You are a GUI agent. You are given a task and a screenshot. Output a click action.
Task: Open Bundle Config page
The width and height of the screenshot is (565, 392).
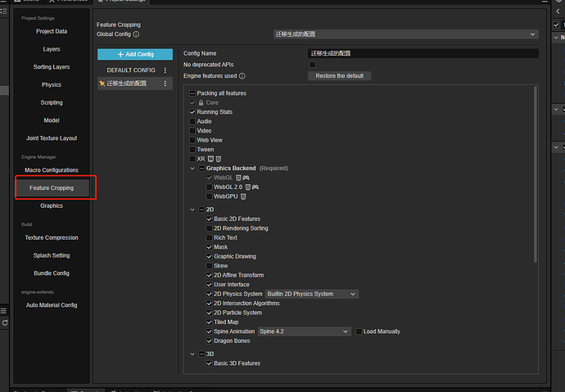[52, 273]
